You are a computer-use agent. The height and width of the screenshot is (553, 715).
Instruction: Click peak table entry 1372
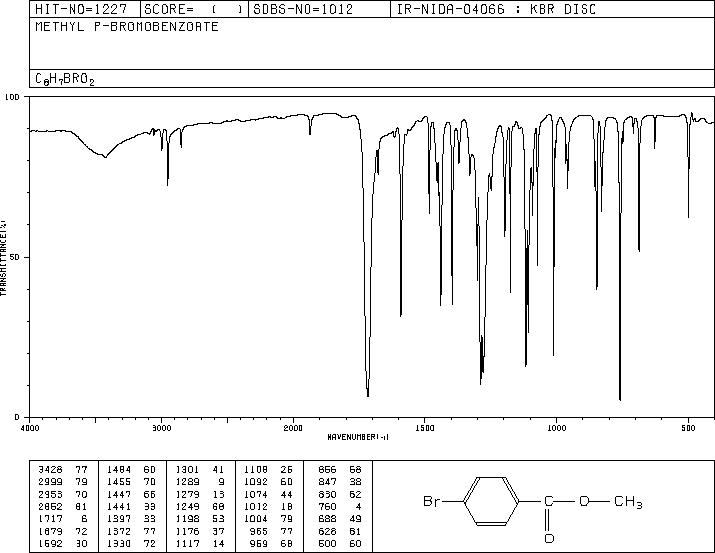pyautogui.click(x=119, y=531)
